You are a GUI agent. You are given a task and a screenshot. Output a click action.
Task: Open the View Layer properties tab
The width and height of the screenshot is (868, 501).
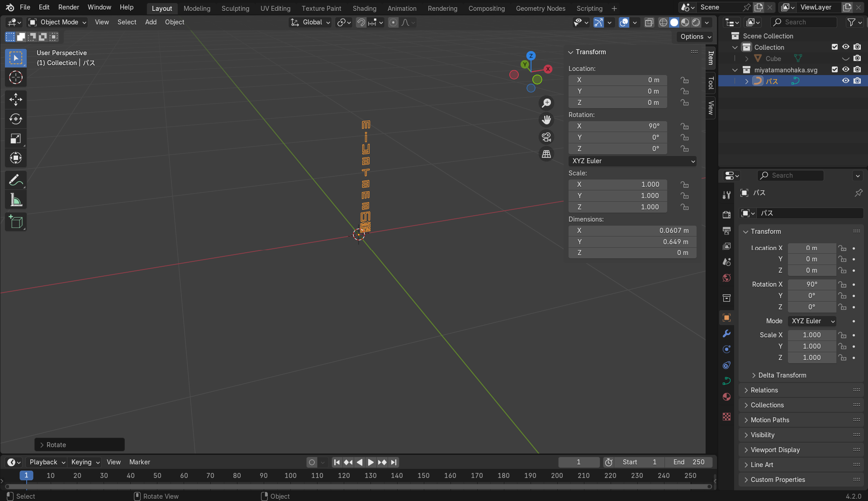(726, 246)
